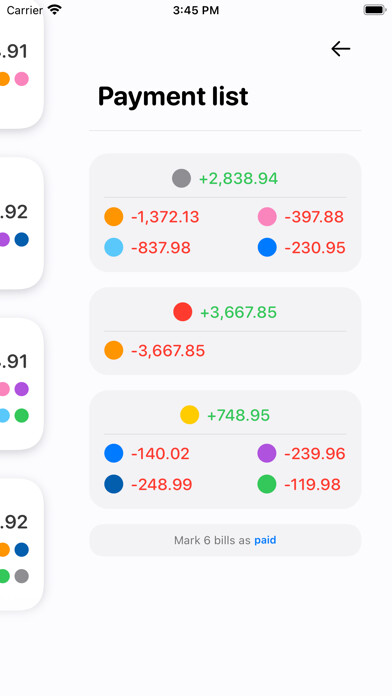Image resolution: width=392 pixels, height=696 pixels.
Task: Select red dot beside +3,667.85
Action: 183,312
